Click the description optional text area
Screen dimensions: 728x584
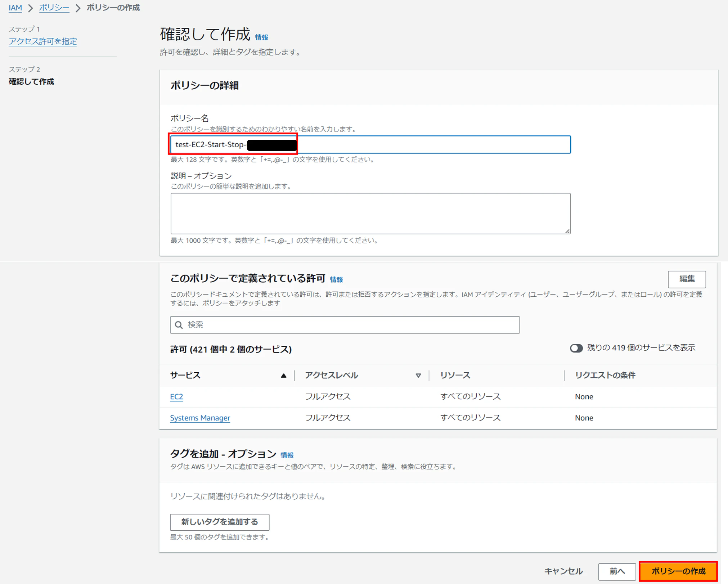pos(370,214)
